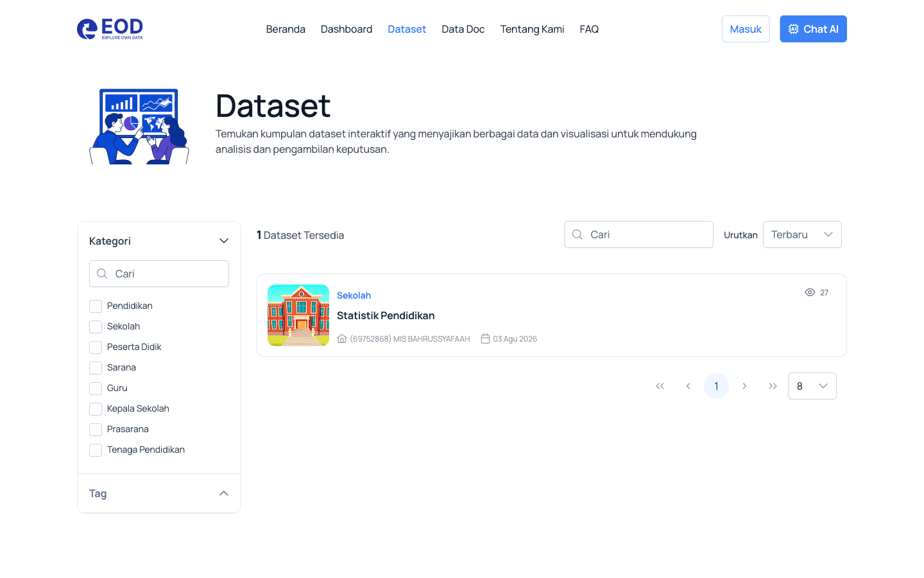Open the Urutkan Terbaru sort dropdown
924x578 pixels.
802,234
